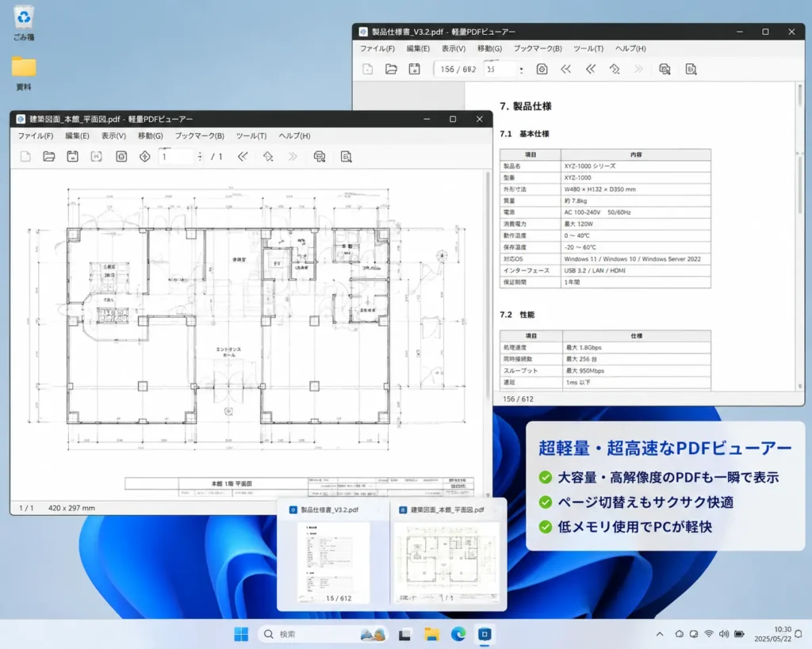Open the ごみ箱 recycle bin desktop icon

24,24
